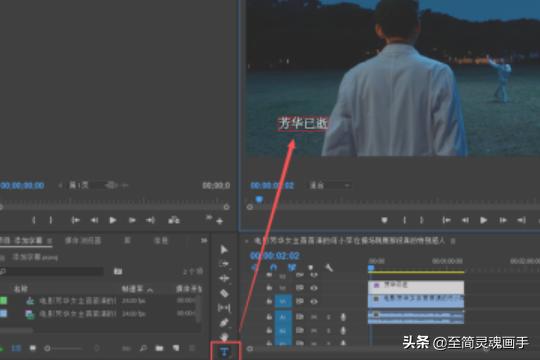Viewport: 540px width, 360px height.
Task: Click the Insert button in Source monitor
Action: click(x=174, y=220)
